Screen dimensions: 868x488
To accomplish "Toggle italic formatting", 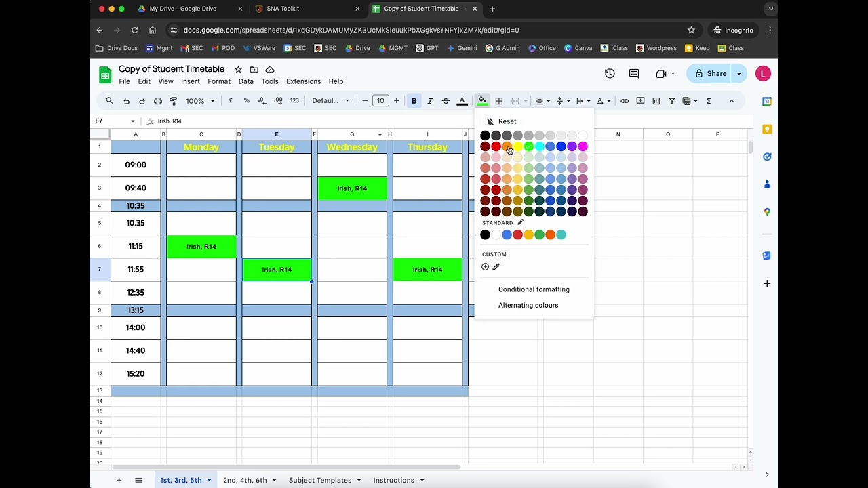I will [430, 101].
